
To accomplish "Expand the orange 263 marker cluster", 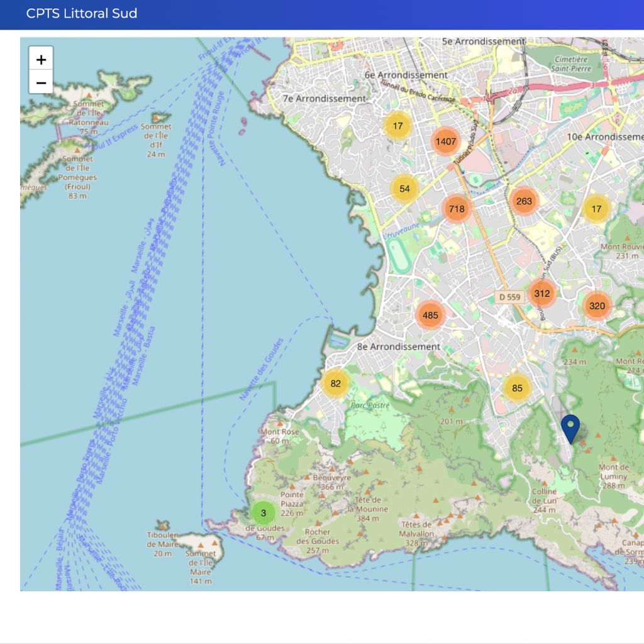I will point(523,201).
